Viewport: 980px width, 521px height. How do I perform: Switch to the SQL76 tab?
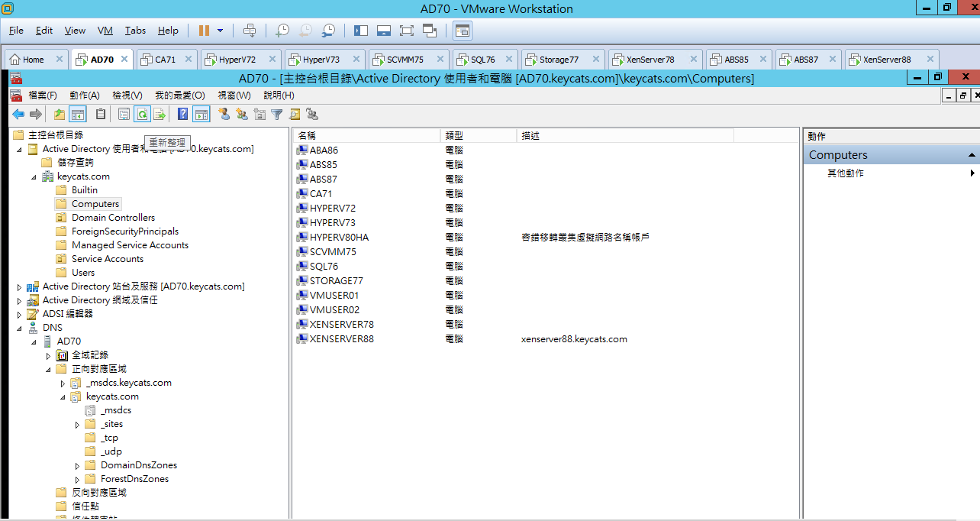coord(483,60)
